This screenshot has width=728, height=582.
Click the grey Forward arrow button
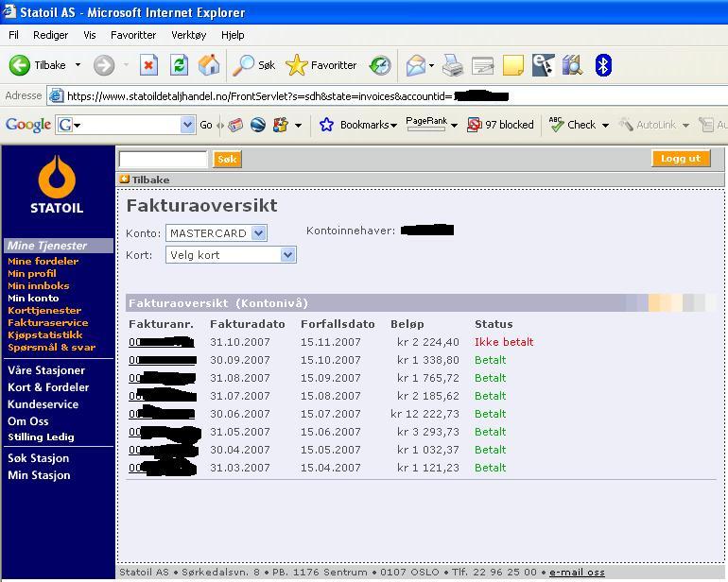(104, 65)
